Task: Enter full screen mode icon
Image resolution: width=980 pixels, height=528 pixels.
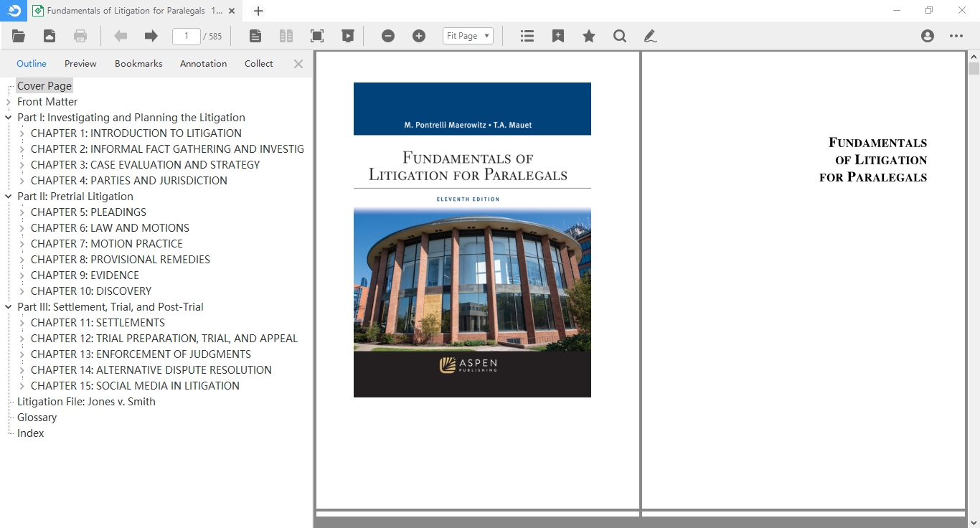Action: tap(317, 36)
